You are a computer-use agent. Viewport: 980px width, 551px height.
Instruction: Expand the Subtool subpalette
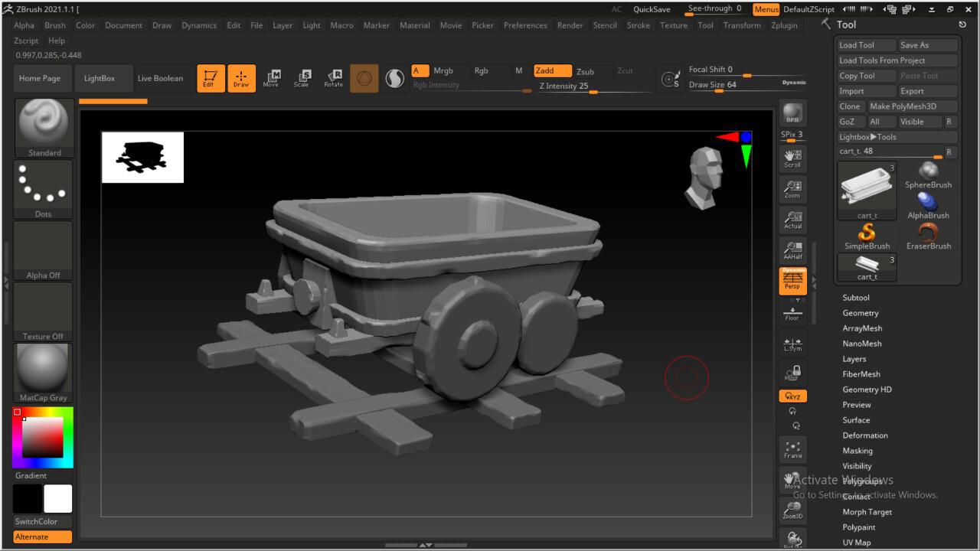(x=856, y=297)
